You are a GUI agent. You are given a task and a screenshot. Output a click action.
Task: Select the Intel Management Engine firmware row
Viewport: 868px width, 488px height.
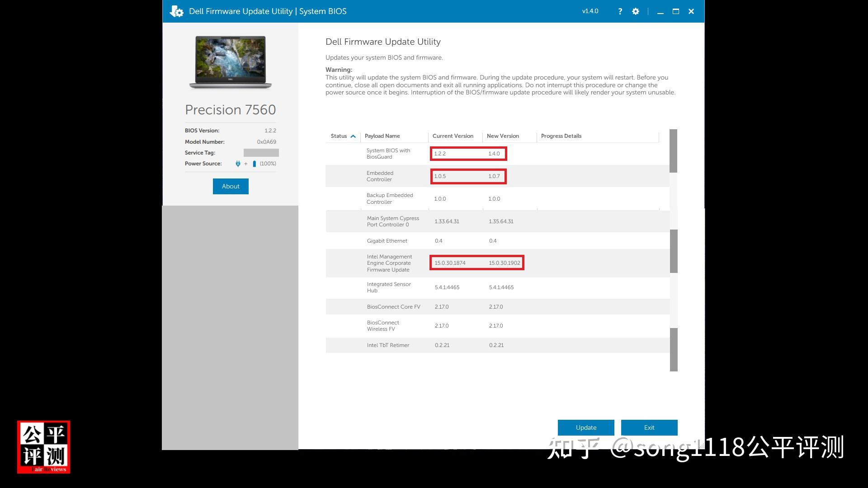click(389, 263)
